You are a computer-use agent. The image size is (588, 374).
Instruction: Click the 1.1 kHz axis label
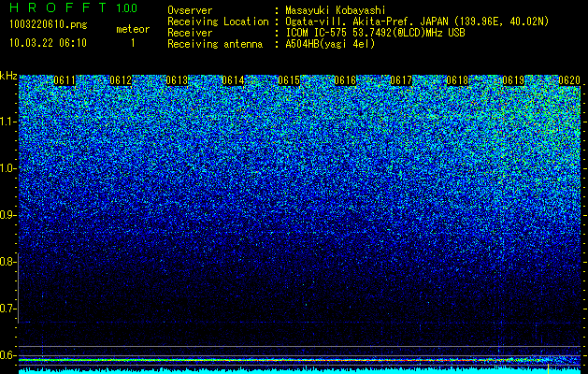click(8, 122)
